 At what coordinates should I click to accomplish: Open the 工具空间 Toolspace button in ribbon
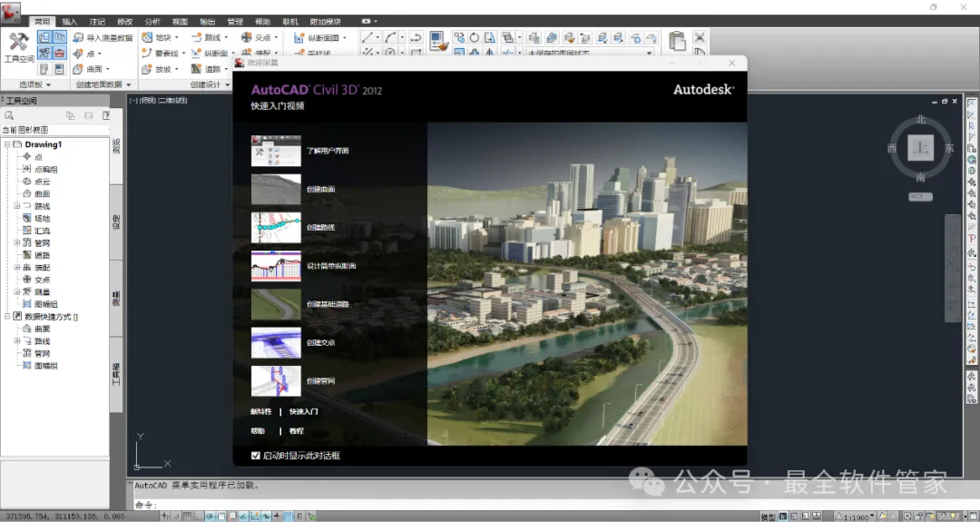pos(19,48)
